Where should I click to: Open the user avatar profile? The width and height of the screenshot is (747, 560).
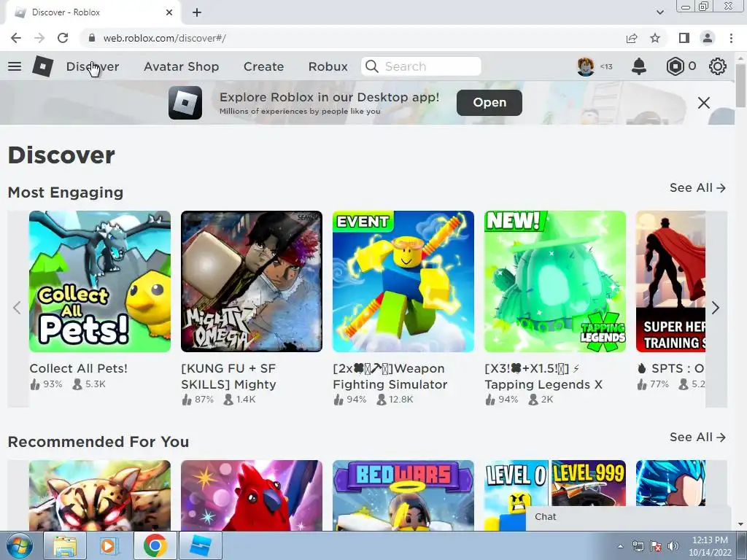click(586, 66)
